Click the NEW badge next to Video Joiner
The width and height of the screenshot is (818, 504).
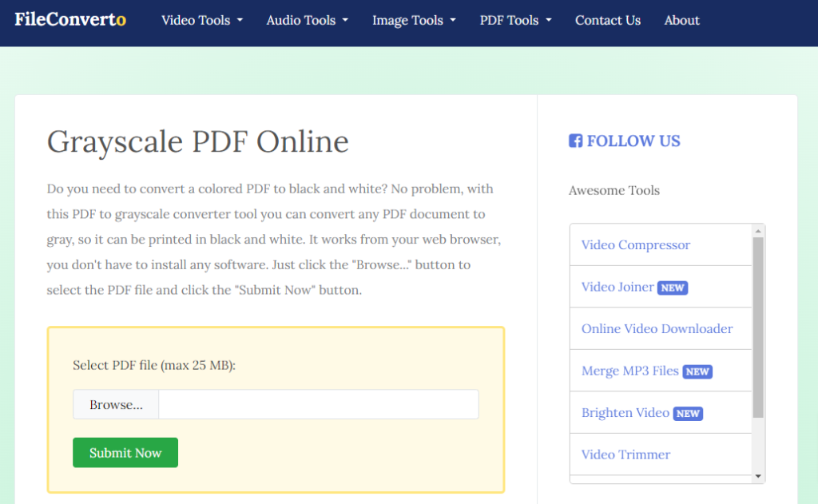672,288
